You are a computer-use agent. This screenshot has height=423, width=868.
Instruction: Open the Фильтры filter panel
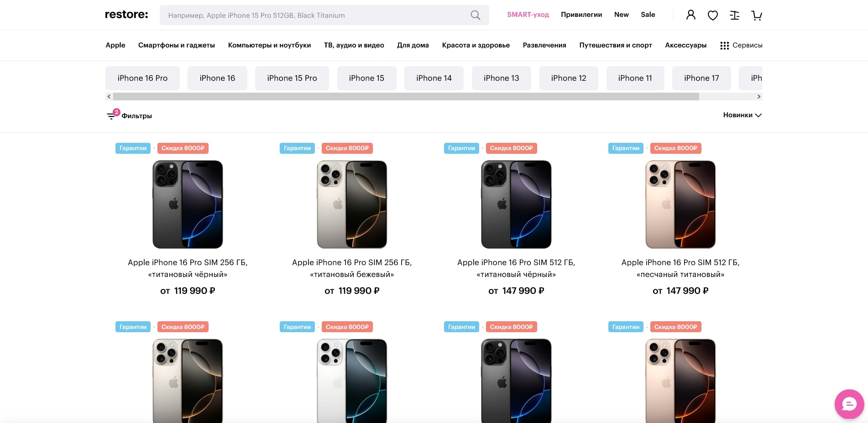pos(130,115)
